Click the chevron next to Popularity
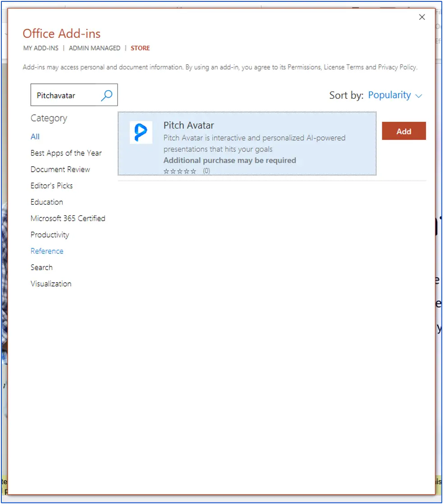This screenshot has height=504, width=443. 419,96
